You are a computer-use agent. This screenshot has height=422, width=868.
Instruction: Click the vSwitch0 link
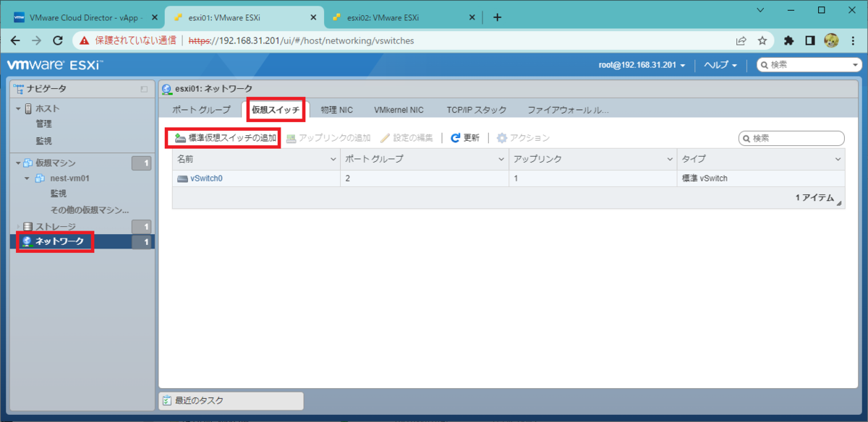pos(206,178)
